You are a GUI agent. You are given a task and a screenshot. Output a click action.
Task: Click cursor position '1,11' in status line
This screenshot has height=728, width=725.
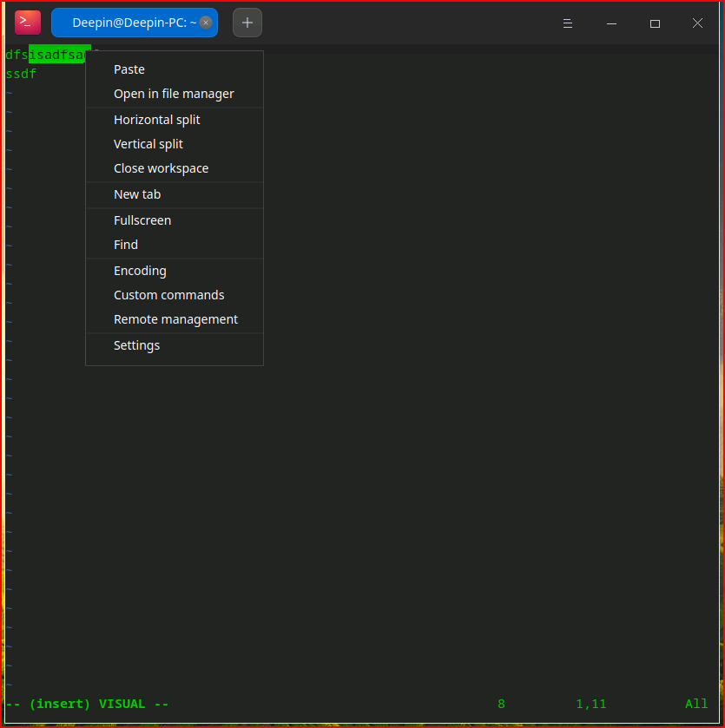(x=590, y=704)
